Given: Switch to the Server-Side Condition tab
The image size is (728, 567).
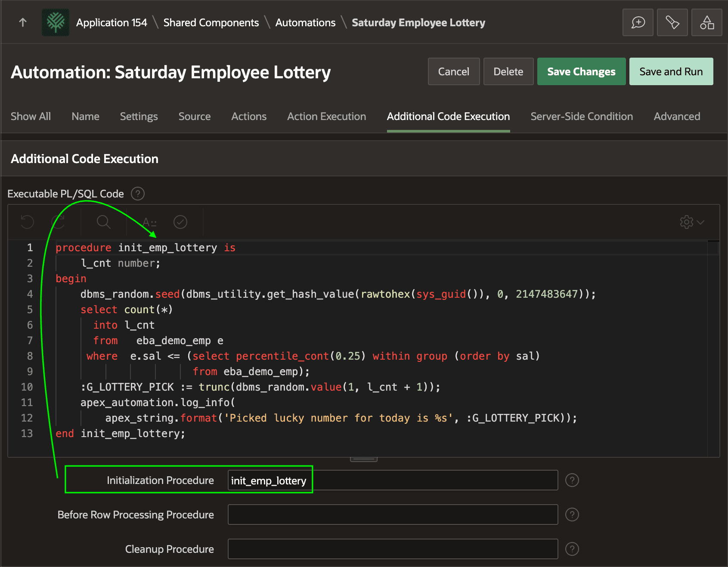Looking at the screenshot, I should pyautogui.click(x=582, y=117).
